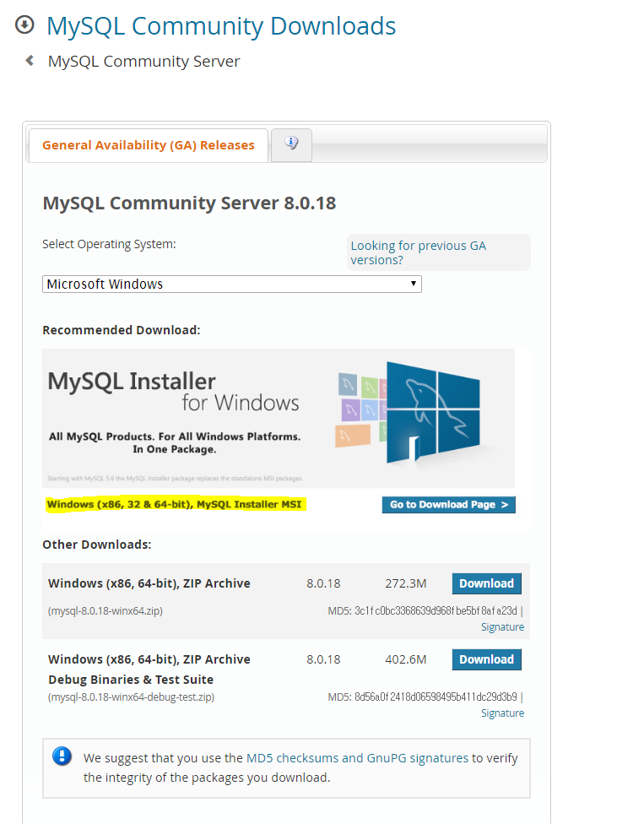
Task: Click the mysql-8.0.18-winx64-debug-test.zip filename text
Action: tap(131, 697)
